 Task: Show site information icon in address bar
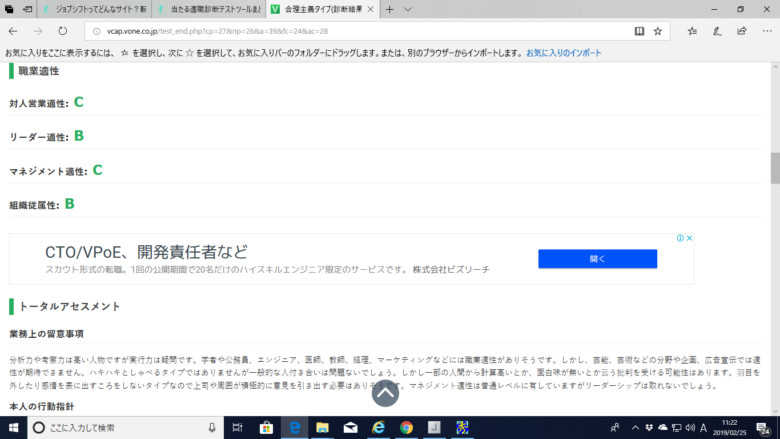97,31
